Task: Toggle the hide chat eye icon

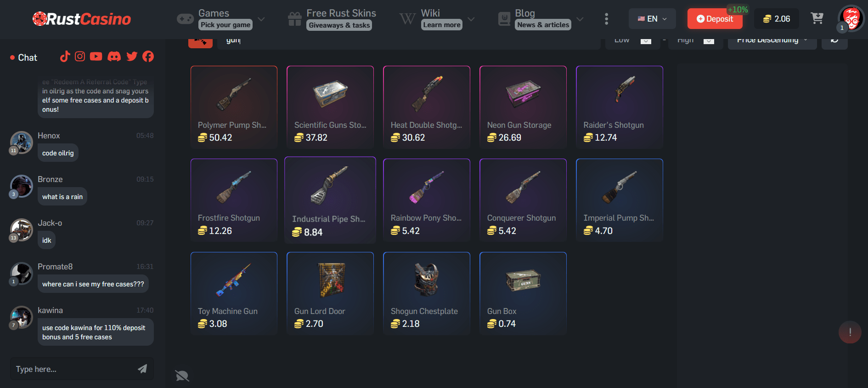Action: tap(182, 376)
